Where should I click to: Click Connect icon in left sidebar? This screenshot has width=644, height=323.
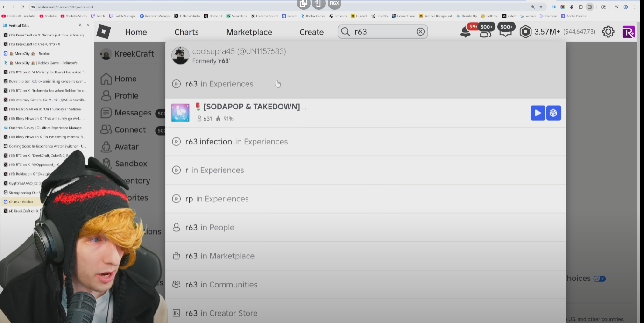point(106,129)
